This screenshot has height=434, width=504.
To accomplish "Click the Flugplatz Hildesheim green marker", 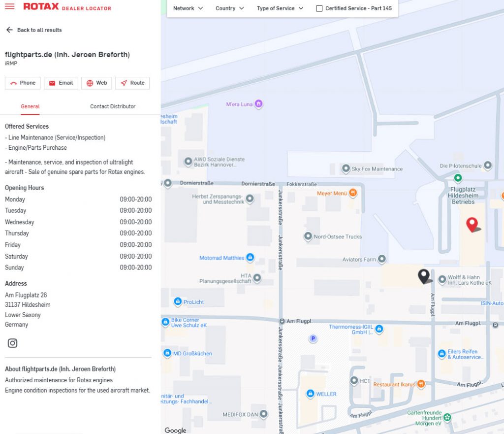I will click(458, 177).
